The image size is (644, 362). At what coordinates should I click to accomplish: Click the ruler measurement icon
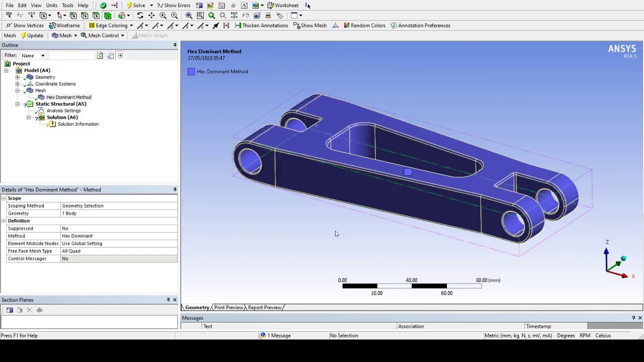268,16
